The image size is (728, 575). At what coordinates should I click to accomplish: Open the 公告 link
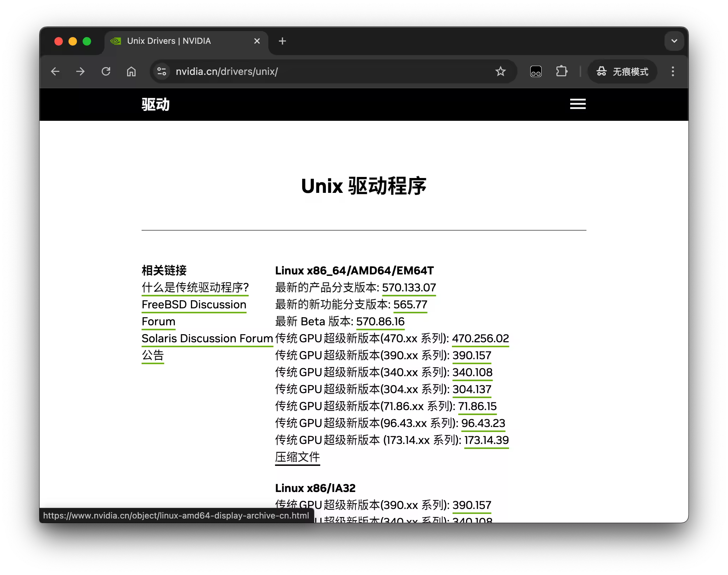tap(153, 355)
